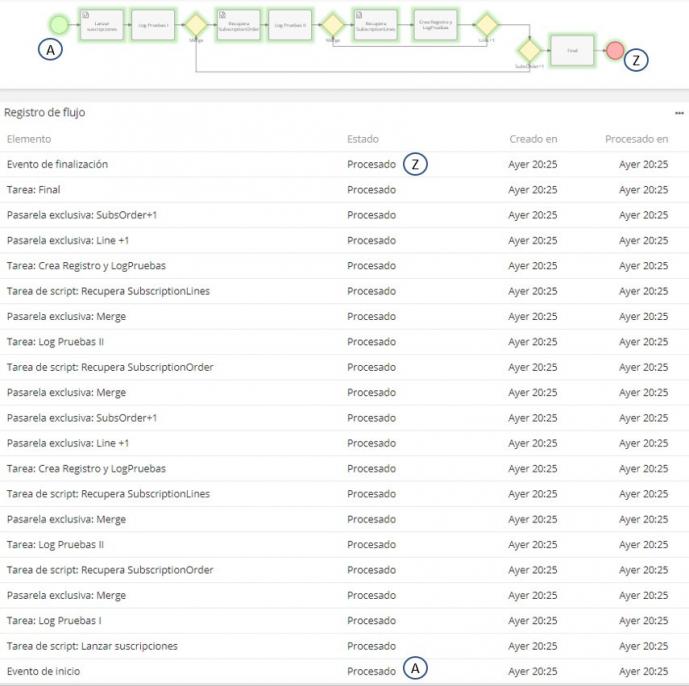Image resolution: width=689 pixels, height=686 pixels.
Task: Open the Registro de flujo options menu
Action: tap(679, 113)
